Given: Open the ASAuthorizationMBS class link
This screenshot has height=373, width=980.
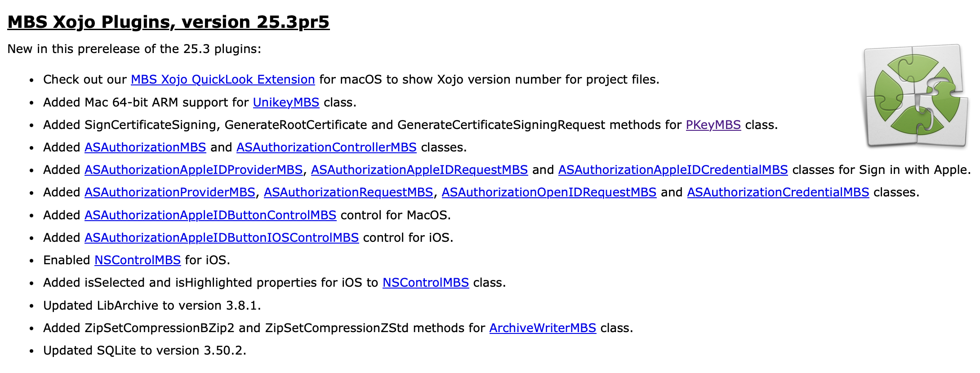Looking at the screenshot, I should coord(145,147).
